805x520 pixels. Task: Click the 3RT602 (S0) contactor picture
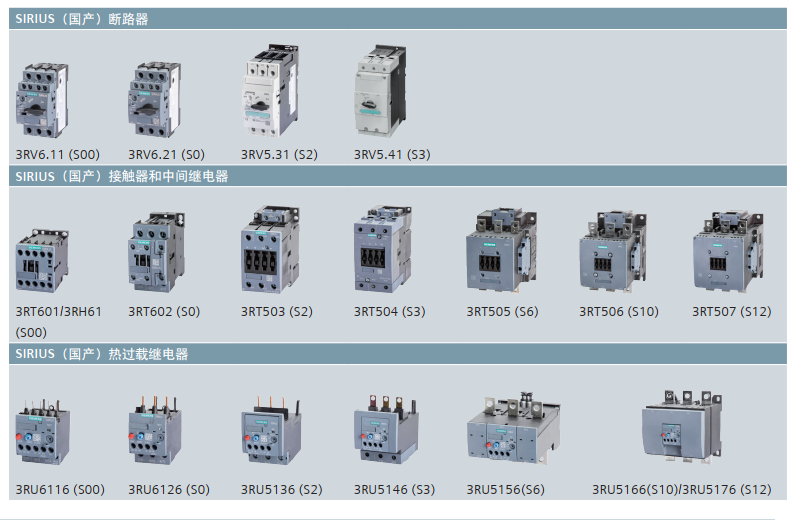[157, 252]
